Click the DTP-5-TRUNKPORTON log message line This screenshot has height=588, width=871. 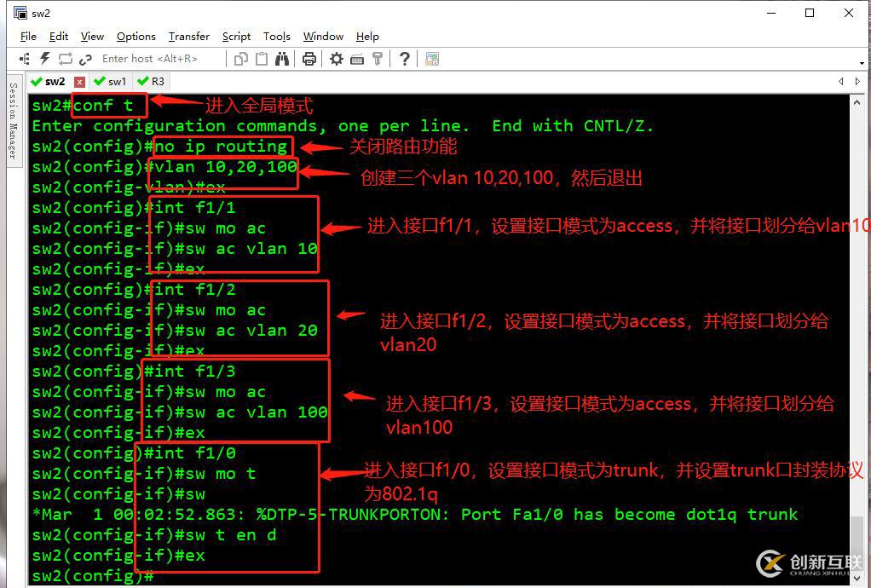415,515
